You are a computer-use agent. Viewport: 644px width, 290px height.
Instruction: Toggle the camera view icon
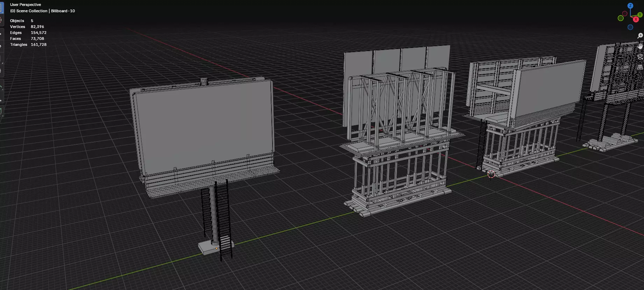tap(640, 57)
